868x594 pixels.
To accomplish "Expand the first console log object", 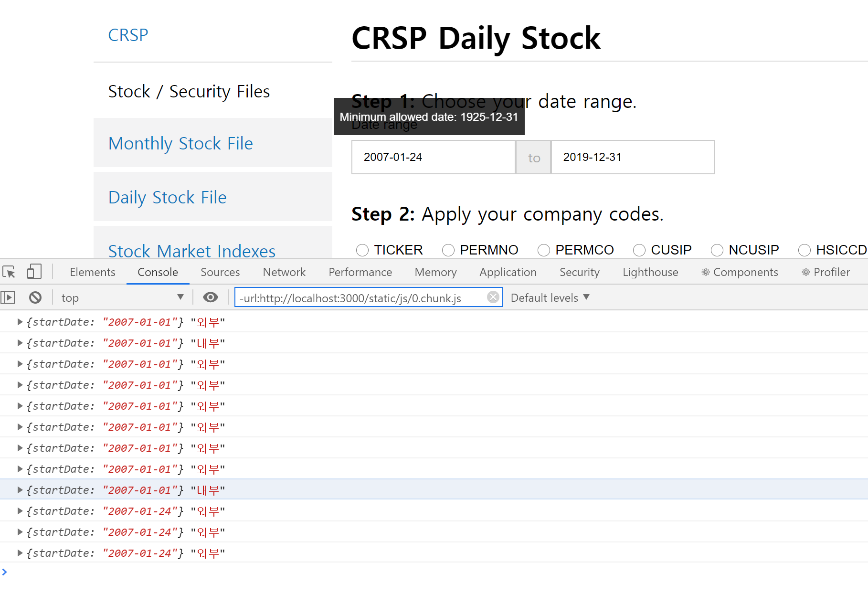I will [x=20, y=322].
